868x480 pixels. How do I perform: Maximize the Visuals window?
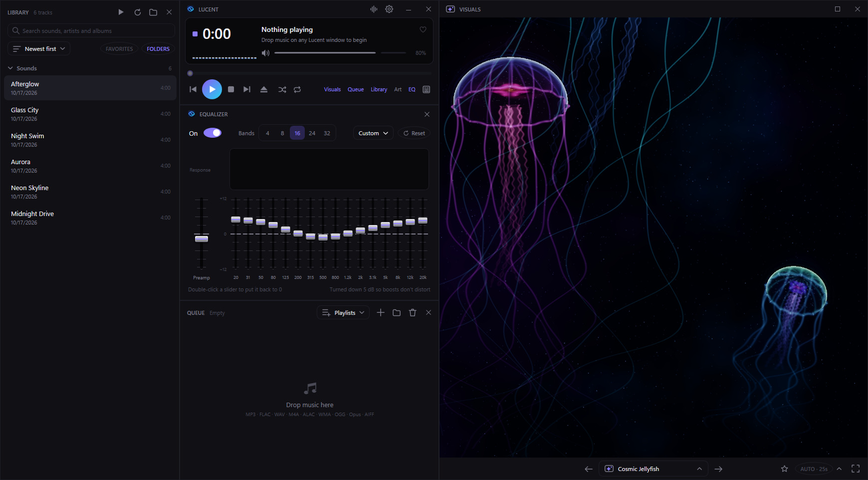(x=838, y=9)
